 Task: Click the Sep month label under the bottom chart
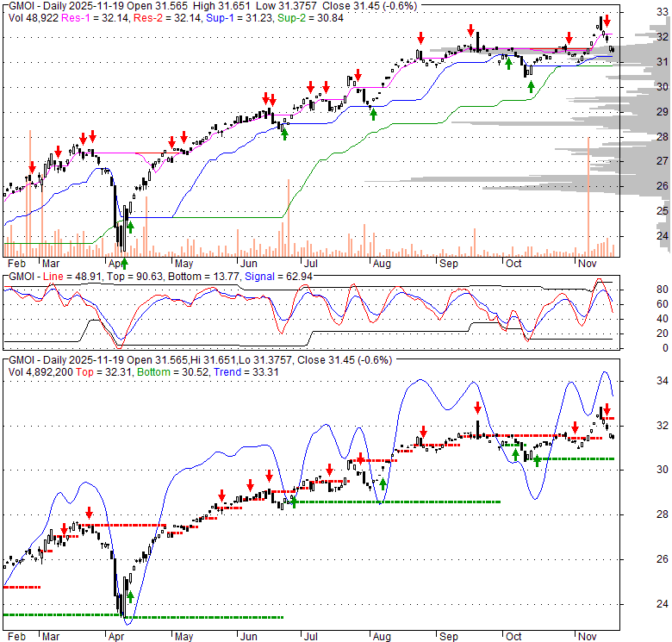coord(449,637)
